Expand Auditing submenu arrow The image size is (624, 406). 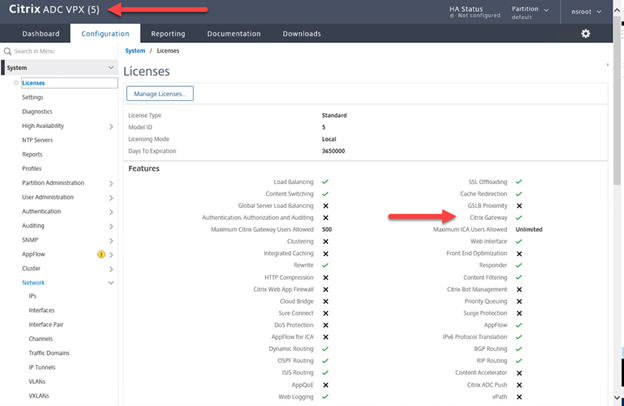[111, 226]
